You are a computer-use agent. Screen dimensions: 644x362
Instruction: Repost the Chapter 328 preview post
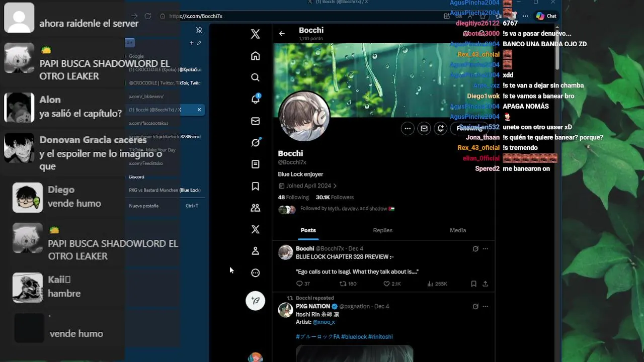pyautogui.click(x=348, y=284)
